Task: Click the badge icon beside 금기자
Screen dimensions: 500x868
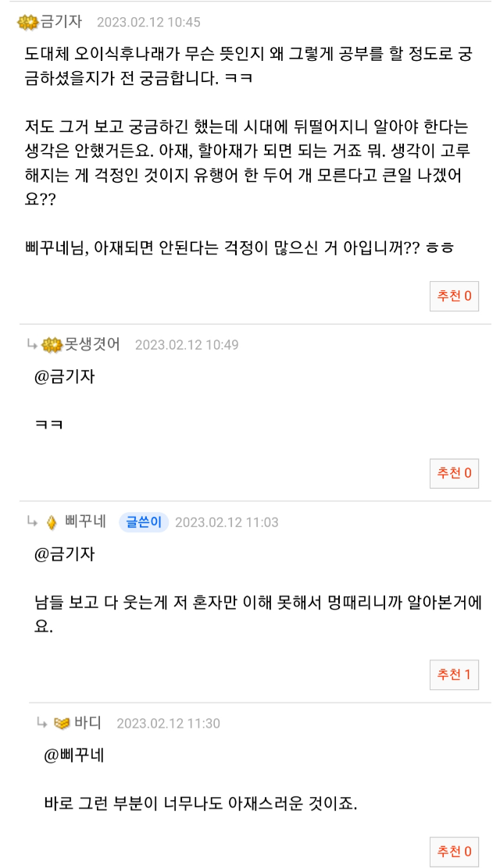Action: 26,21
